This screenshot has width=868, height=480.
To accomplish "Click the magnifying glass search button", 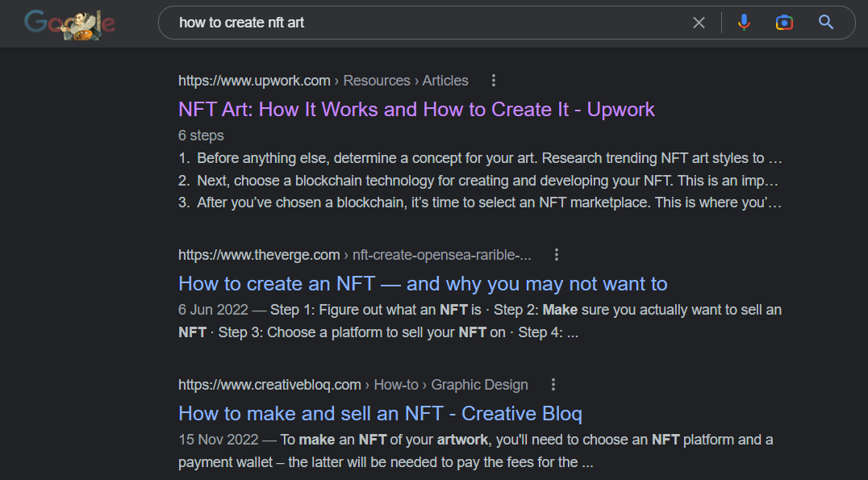I will click(826, 22).
